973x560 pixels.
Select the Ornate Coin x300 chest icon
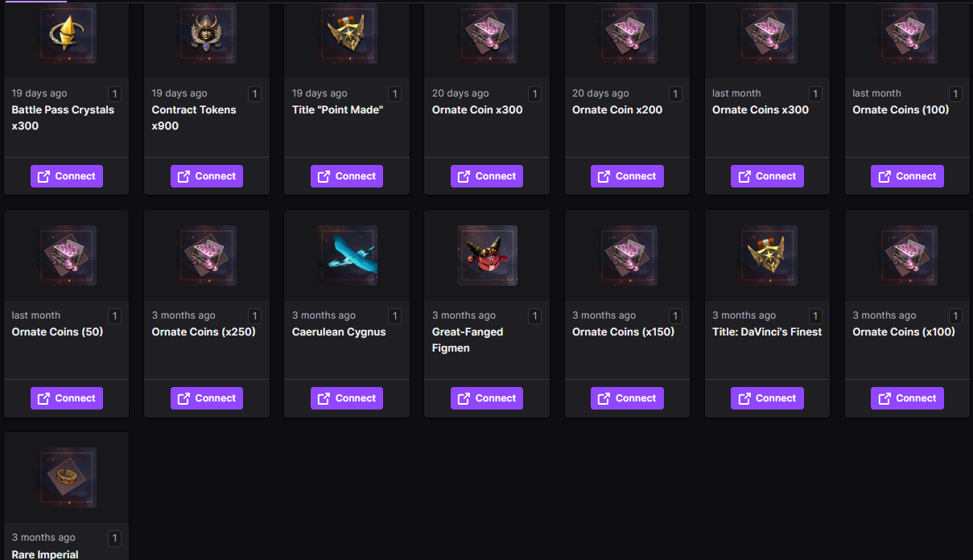point(487,34)
